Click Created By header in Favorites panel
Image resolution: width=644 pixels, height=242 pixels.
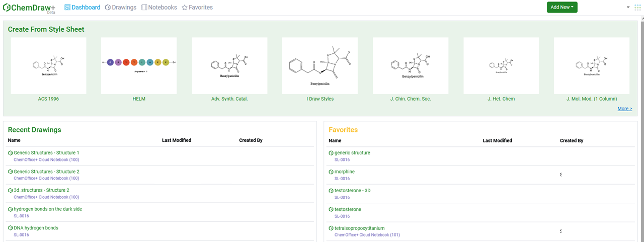(572, 141)
